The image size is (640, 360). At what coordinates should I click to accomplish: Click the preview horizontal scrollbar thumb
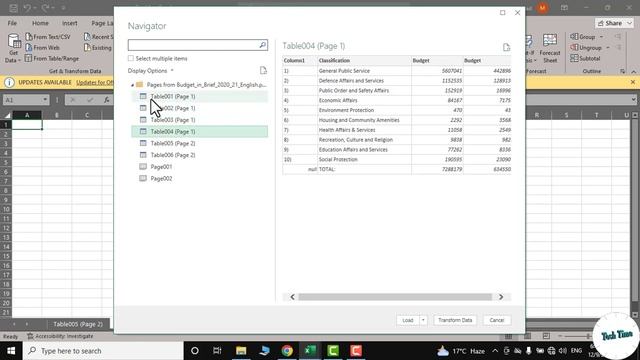[395, 297]
